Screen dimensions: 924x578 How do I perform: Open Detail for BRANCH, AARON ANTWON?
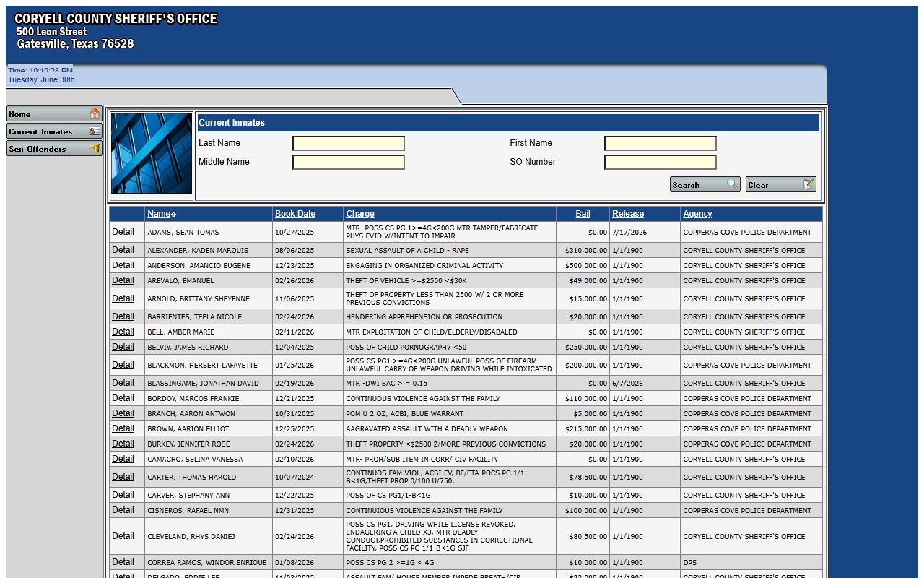click(123, 413)
